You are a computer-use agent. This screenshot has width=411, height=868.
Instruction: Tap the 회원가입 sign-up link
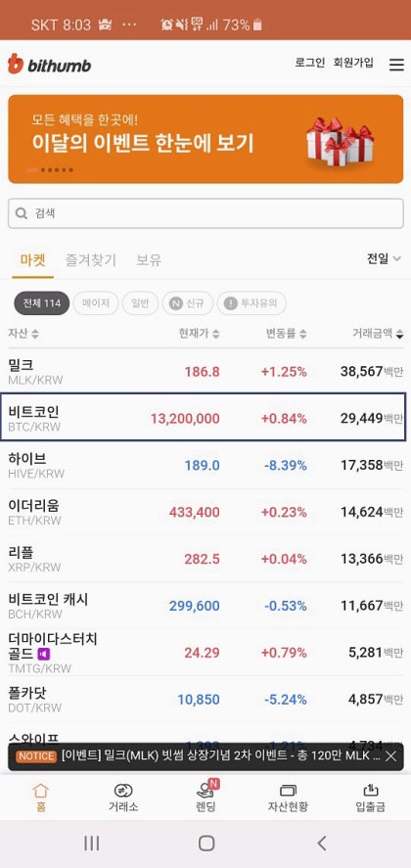353,63
